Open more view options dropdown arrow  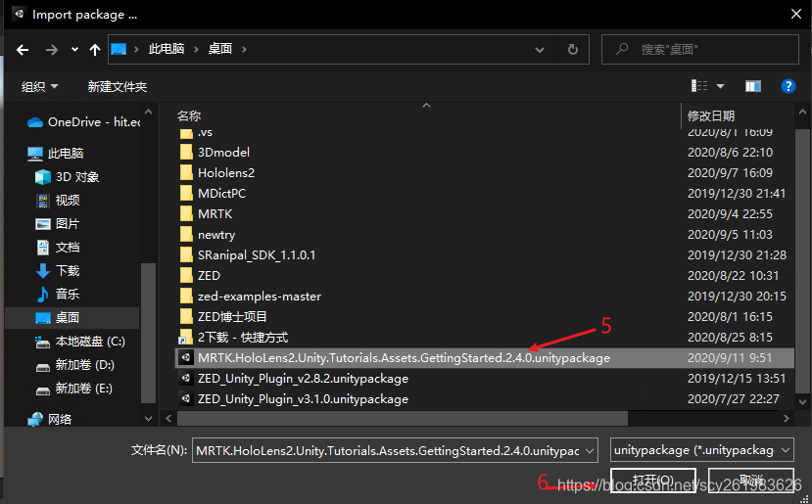click(720, 86)
